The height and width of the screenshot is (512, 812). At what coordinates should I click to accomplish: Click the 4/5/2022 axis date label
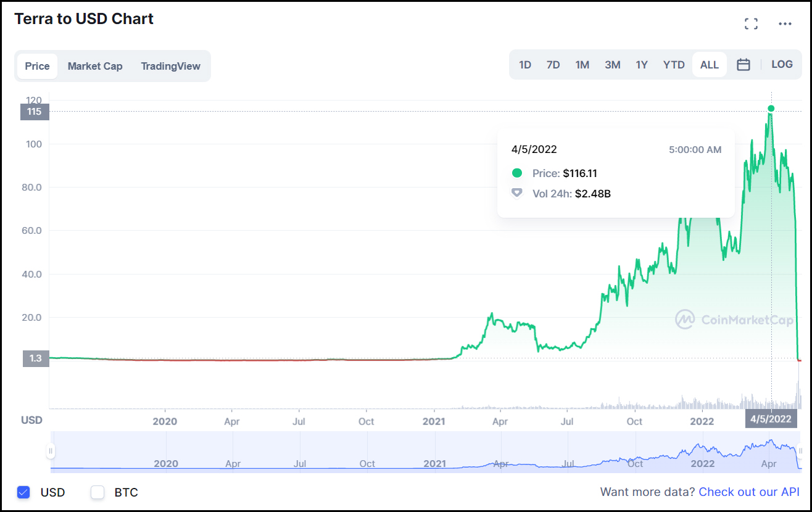pyautogui.click(x=771, y=419)
